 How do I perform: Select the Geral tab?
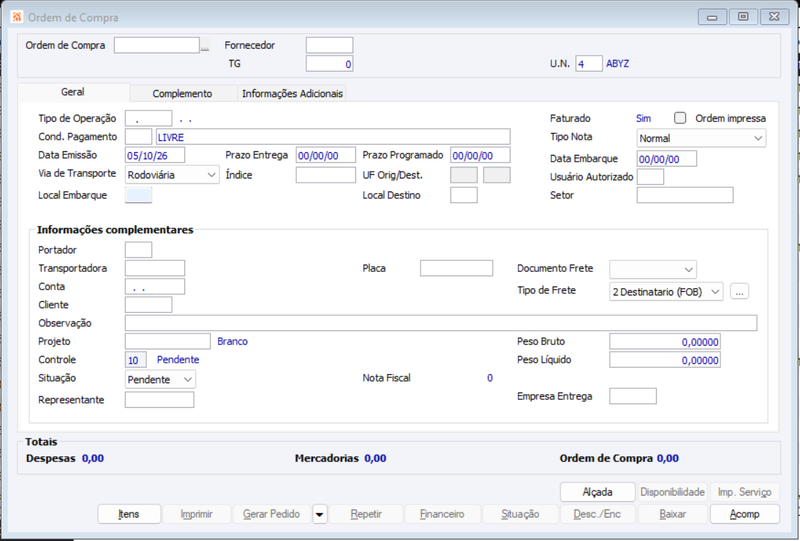[73, 92]
